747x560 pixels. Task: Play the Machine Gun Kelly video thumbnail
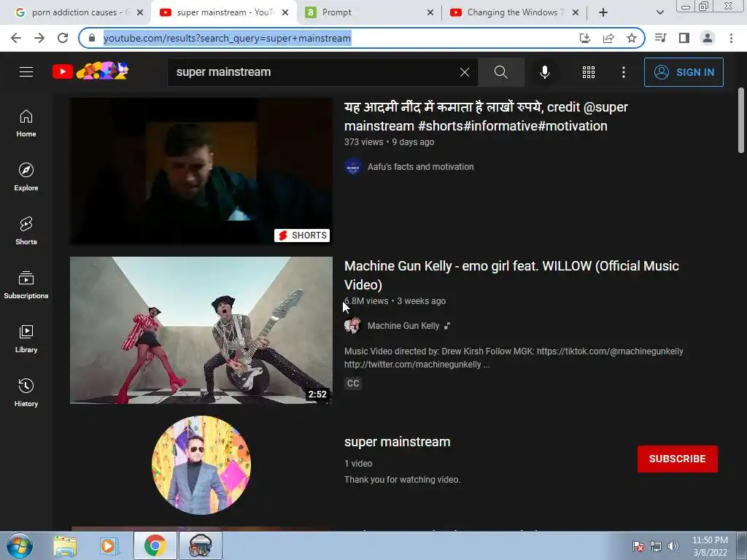point(201,330)
